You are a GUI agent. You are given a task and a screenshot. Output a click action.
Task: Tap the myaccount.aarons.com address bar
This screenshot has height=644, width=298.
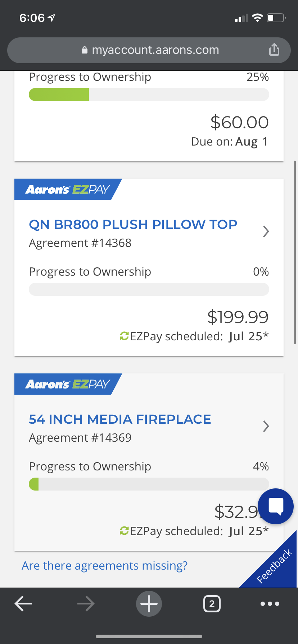pos(155,50)
